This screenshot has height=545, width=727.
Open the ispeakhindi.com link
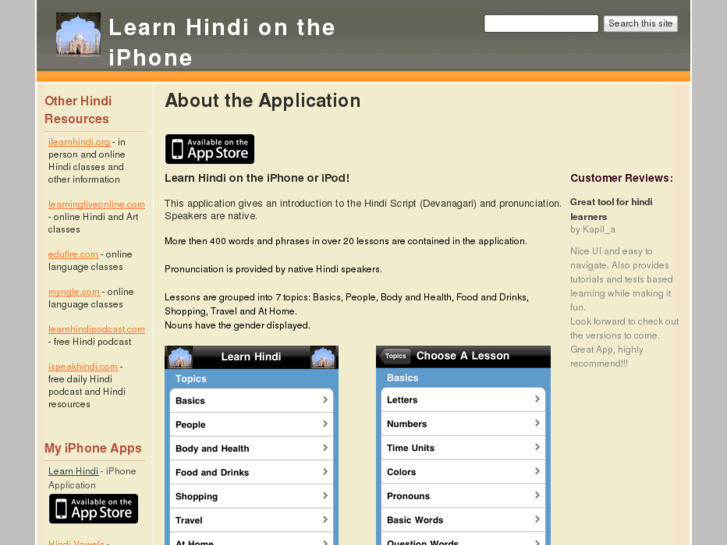[x=83, y=366]
